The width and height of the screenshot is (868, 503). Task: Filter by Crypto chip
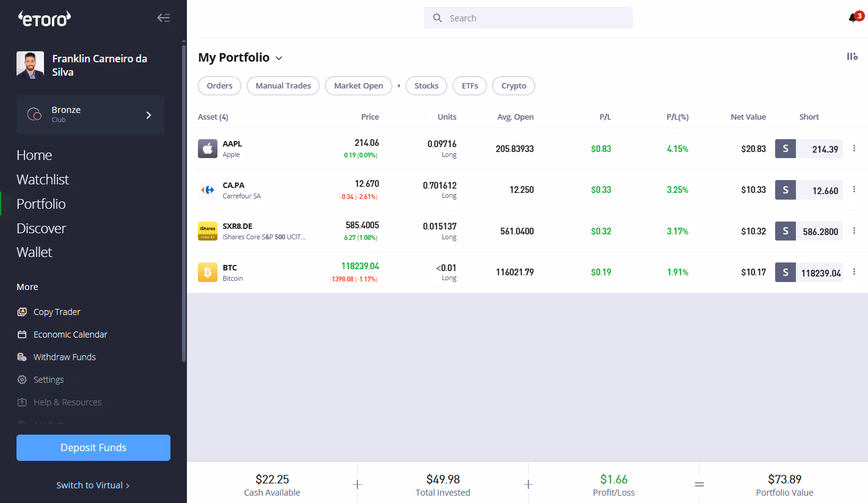(x=514, y=86)
